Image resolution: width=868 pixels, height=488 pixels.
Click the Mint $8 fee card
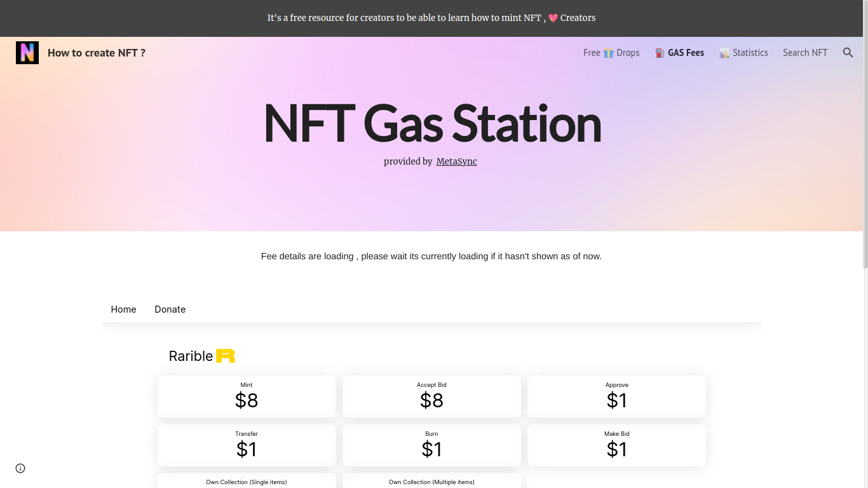(247, 396)
